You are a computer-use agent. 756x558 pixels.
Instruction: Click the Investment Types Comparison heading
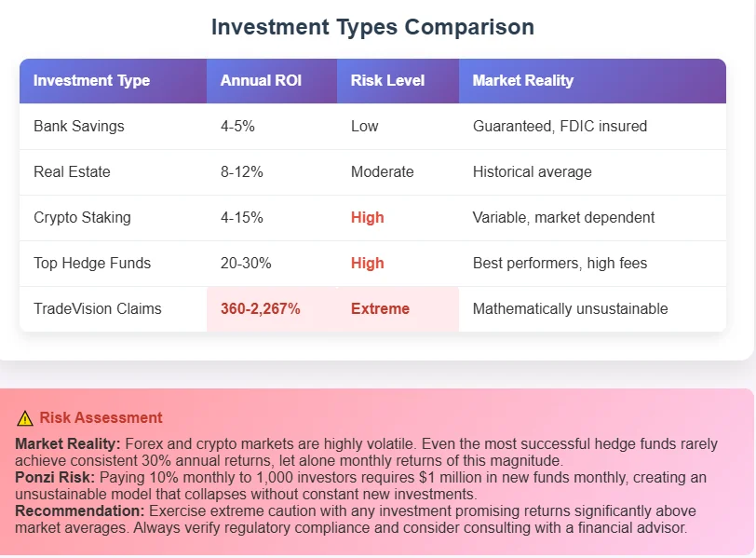(x=372, y=27)
